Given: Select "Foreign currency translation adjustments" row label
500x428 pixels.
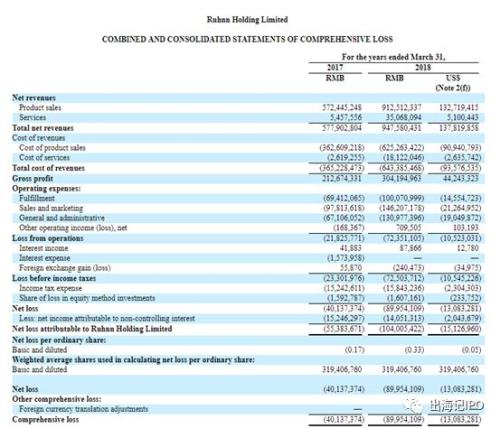Looking at the screenshot, I should pyautogui.click(x=83, y=409).
